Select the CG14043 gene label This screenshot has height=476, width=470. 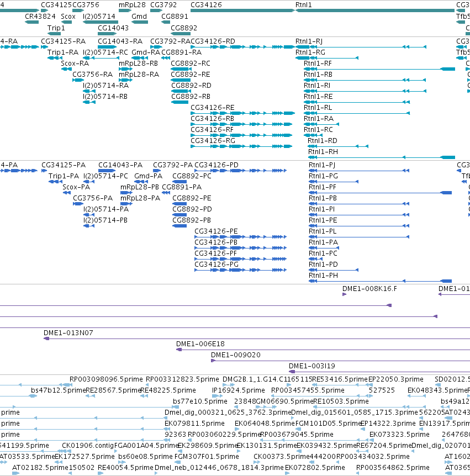tap(113, 28)
